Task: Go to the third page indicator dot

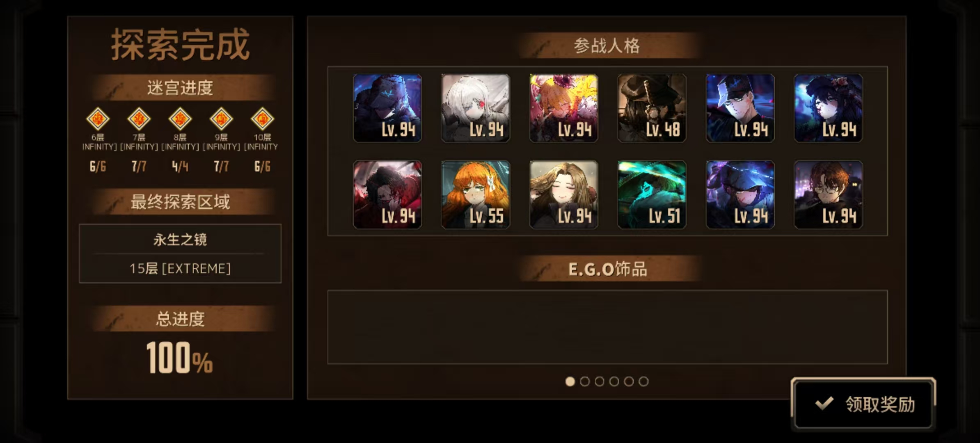Action: point(600,381)
